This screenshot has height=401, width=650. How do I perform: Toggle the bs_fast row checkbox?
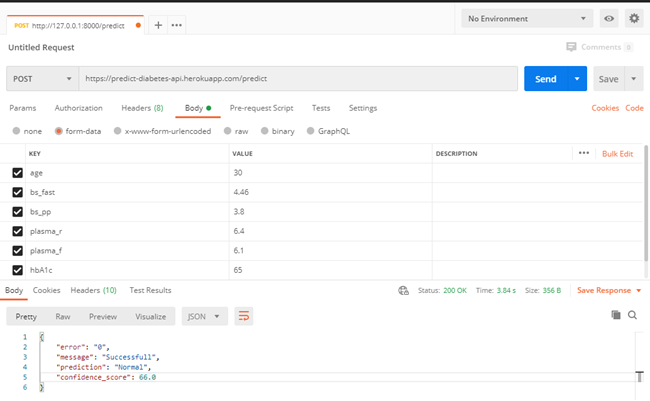[17, 192]
